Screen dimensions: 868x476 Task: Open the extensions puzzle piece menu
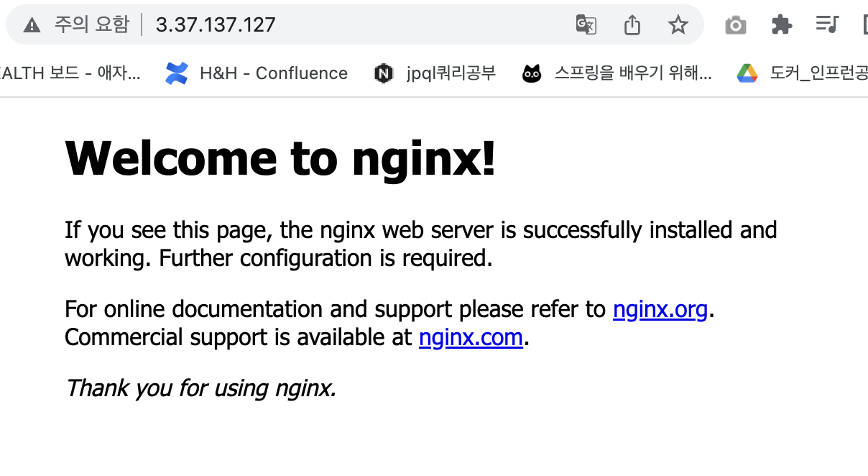781,25
